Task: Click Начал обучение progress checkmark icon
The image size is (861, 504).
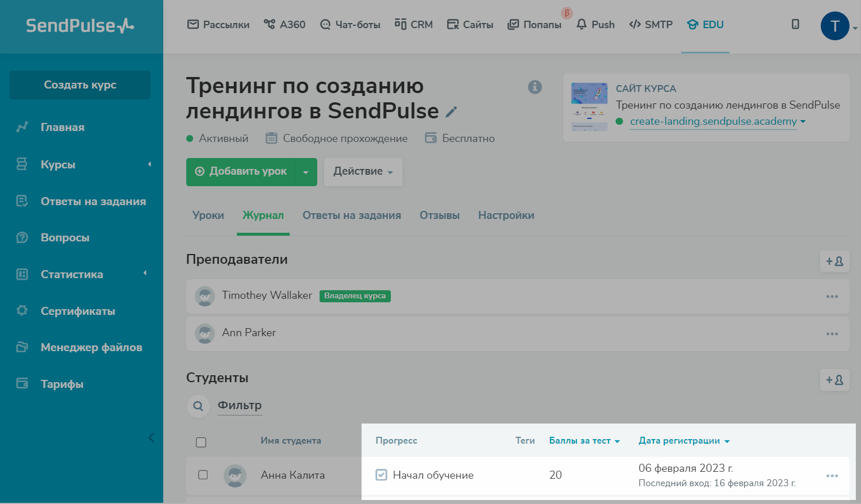Action: pos(381,475)
